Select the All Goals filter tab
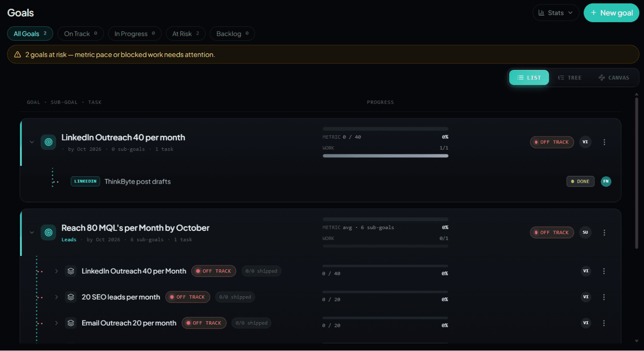Screen dimensions: 644x351 click(30, 33)
